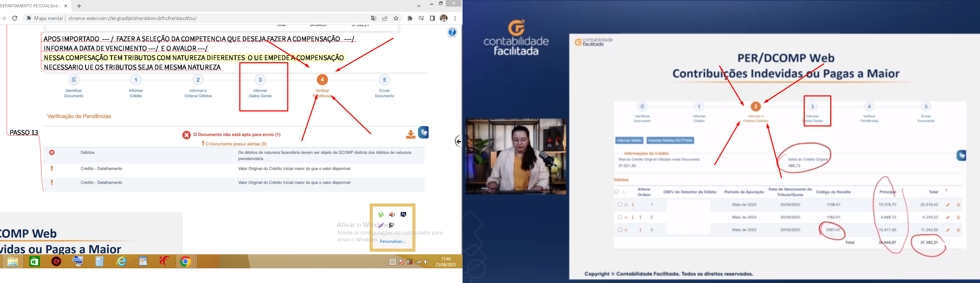This screenshot has width=980, height=283.
Task: Open the media controls icon in Chrome toolbar
Action: 421,18
